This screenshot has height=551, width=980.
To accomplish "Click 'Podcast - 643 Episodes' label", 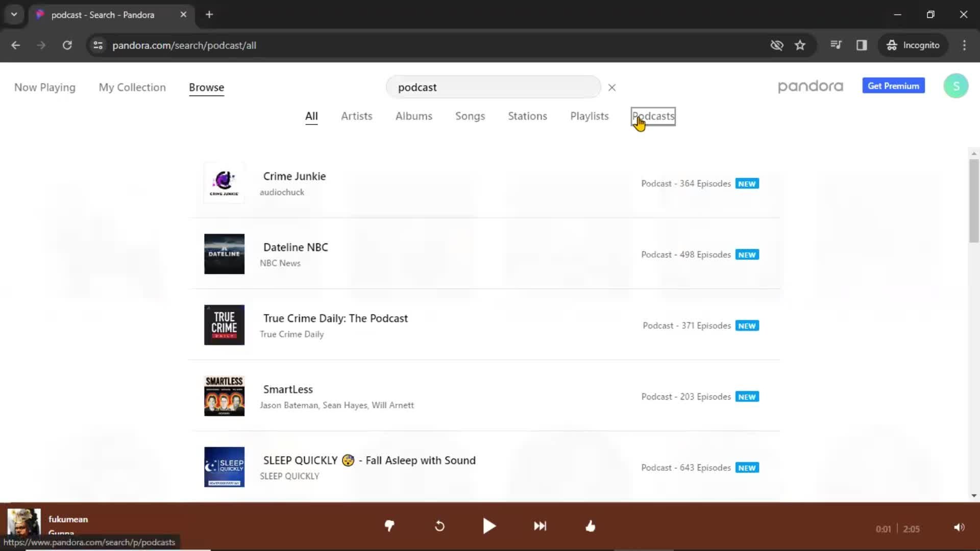I will click(685, 468).
